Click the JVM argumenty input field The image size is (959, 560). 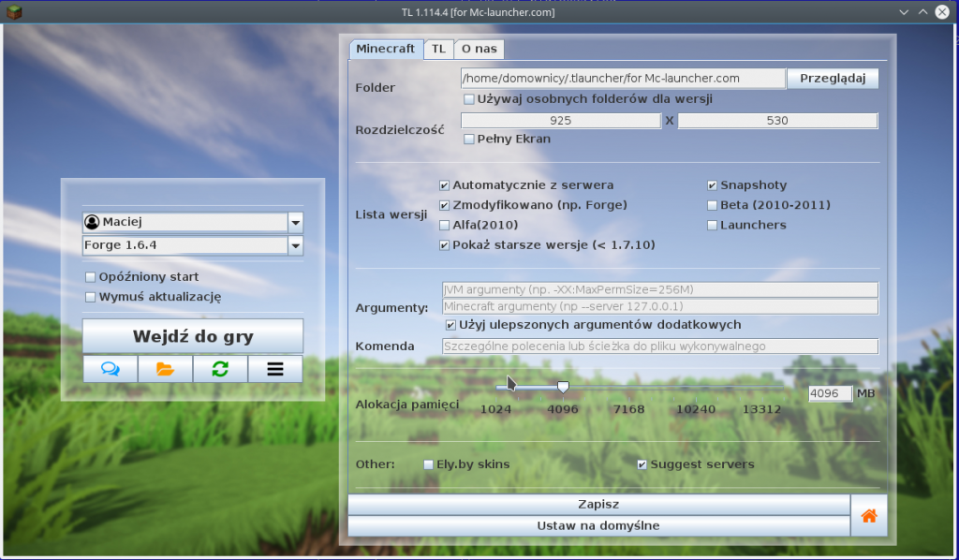660,289
